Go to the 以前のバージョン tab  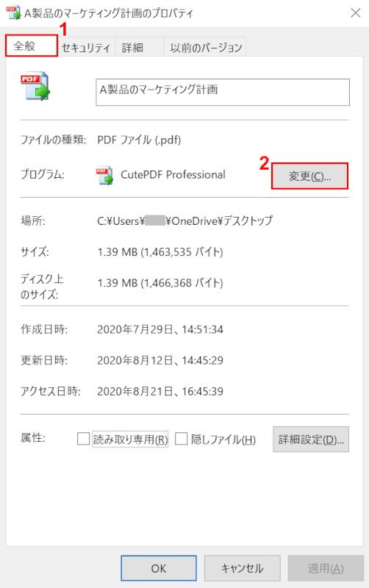pos(206,47)
